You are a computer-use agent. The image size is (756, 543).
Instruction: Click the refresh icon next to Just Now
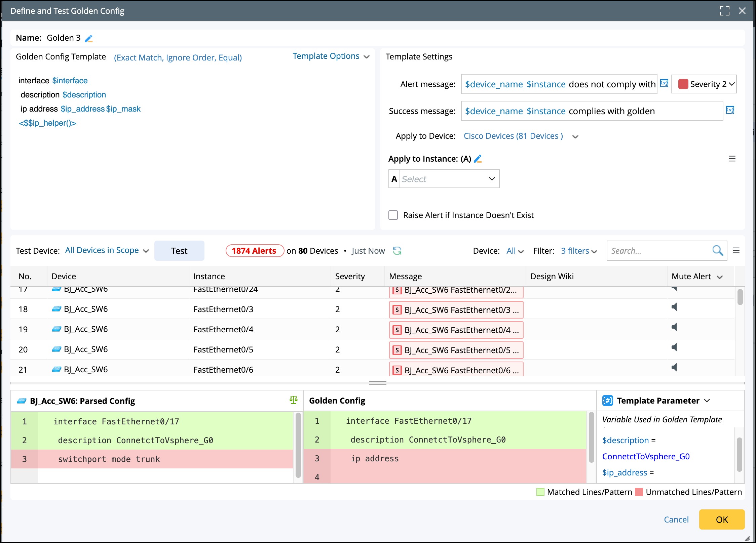click(397, 251)
